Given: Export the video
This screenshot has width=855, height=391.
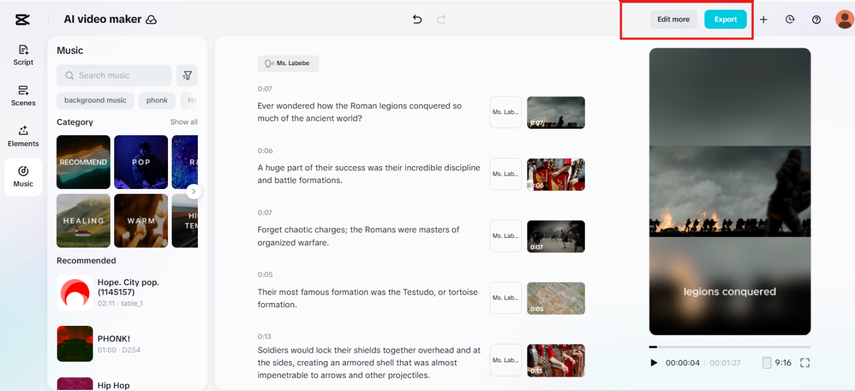Looking at the screenshot, I should pyautogui.click(x=726, y=20).
